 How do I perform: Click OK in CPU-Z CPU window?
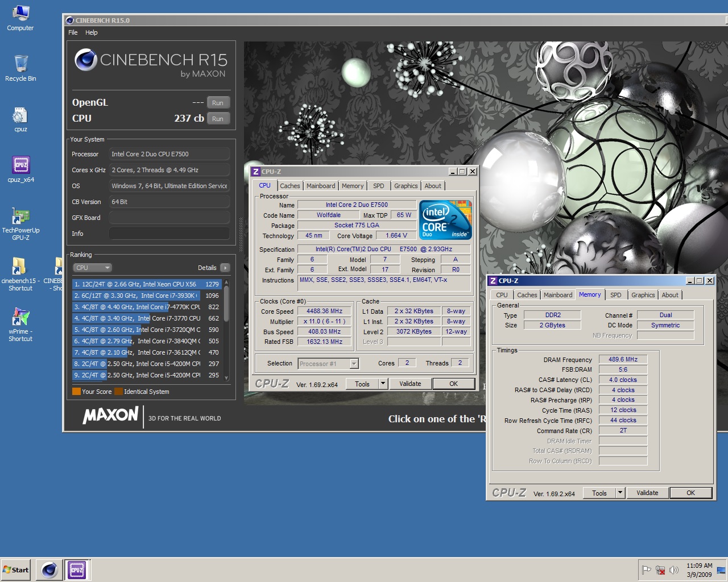[x=454, y=384]
